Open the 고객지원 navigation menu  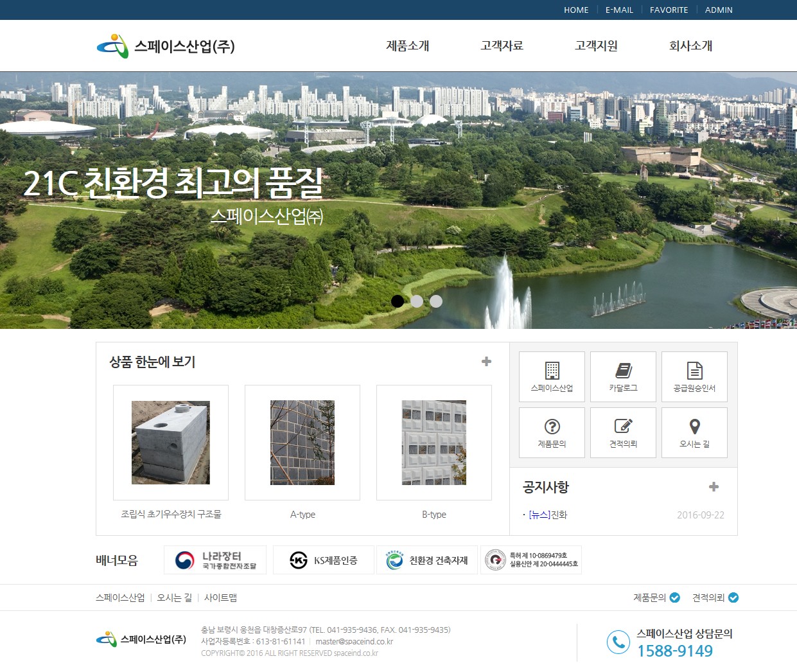(596, 46)
